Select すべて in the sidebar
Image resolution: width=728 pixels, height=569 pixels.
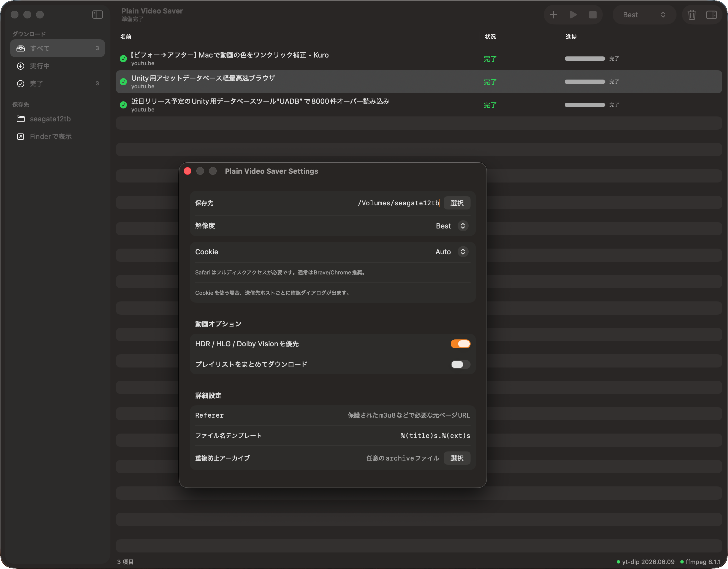point(57,48)
